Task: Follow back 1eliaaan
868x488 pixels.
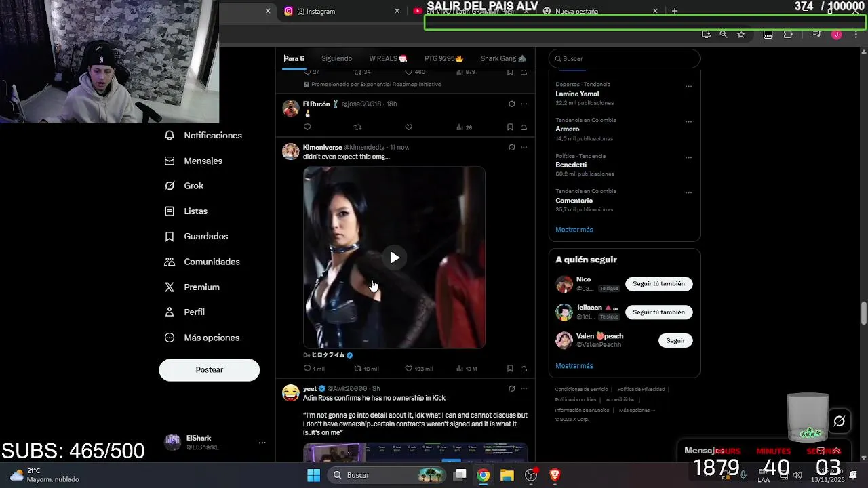Action: (658, 312)
